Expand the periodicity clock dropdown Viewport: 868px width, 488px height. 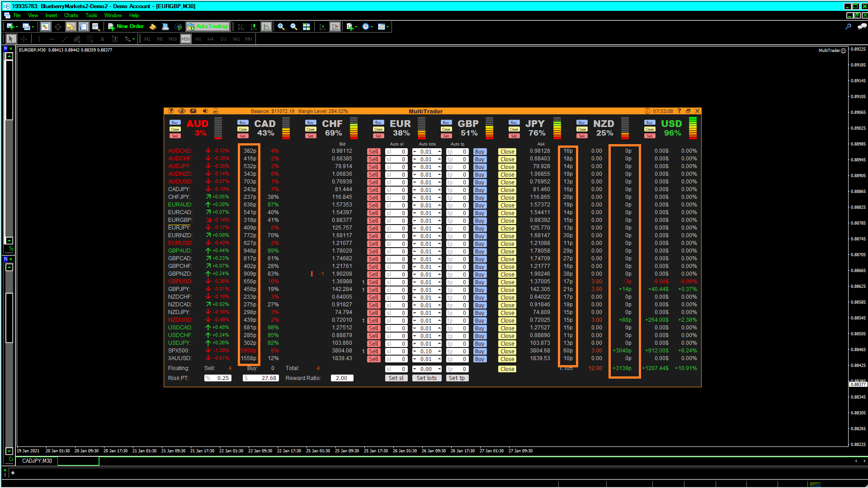click(372, 27)
